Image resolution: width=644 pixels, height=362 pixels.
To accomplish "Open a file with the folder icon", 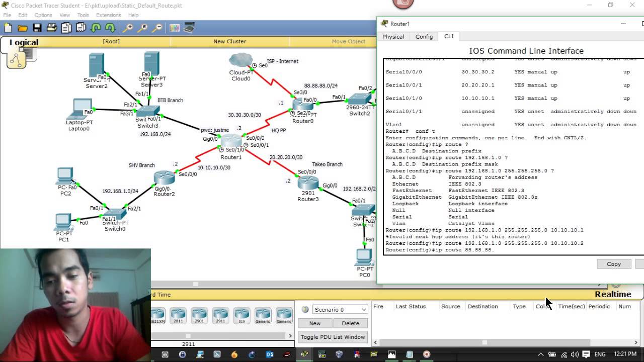I will tap(23, 28).
